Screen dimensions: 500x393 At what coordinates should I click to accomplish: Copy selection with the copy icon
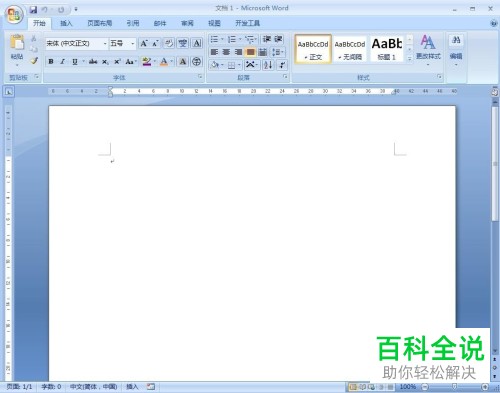34,50
